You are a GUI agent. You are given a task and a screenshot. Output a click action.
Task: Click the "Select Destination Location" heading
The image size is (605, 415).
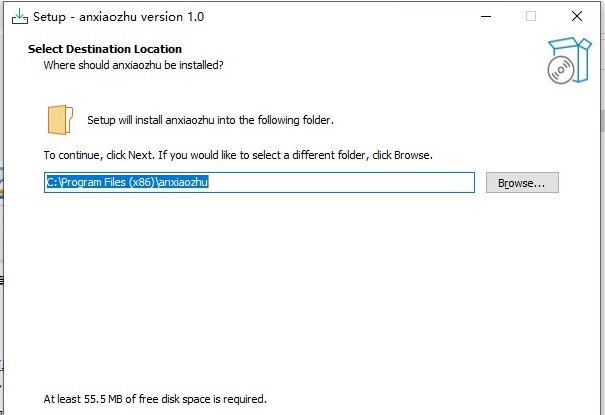105,49
